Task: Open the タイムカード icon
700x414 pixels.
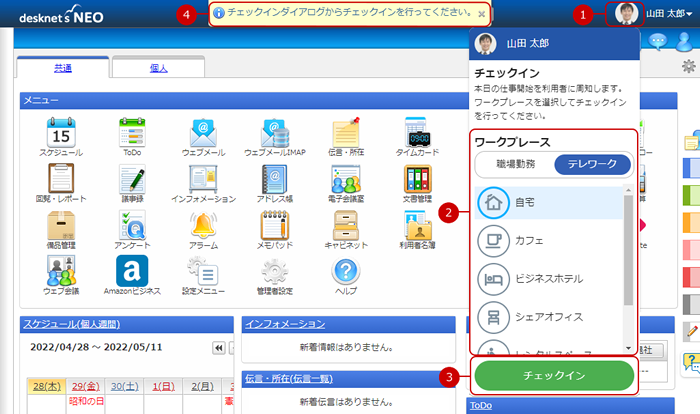Action: [x=417, y=133]
